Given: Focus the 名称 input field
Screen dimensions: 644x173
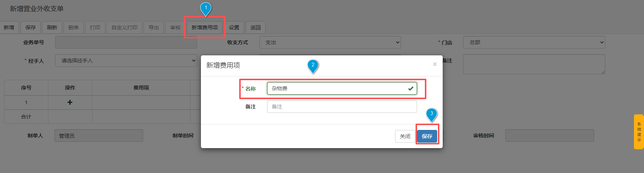Looking at the screenshot, I should click(337, 88).
